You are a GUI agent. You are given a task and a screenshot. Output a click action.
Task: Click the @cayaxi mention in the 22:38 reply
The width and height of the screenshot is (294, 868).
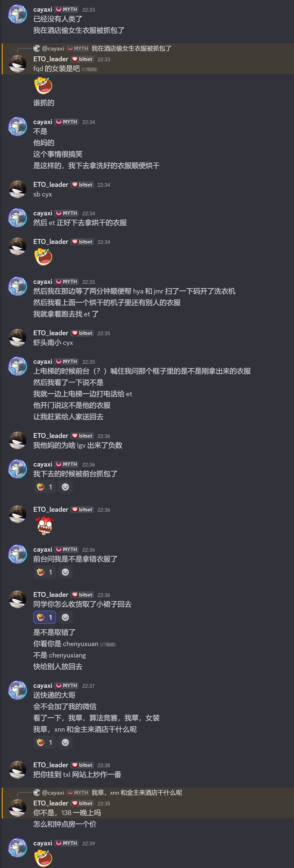tap(53, 792)
